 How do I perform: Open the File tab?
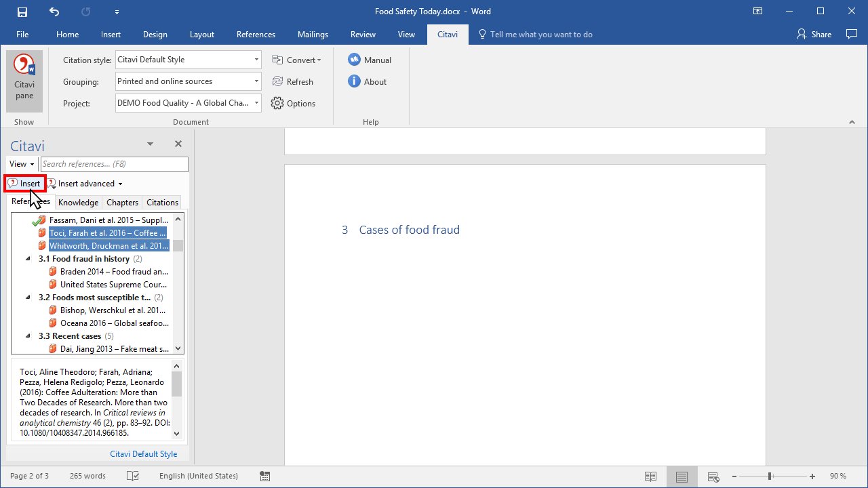click(x=22, y=35)
